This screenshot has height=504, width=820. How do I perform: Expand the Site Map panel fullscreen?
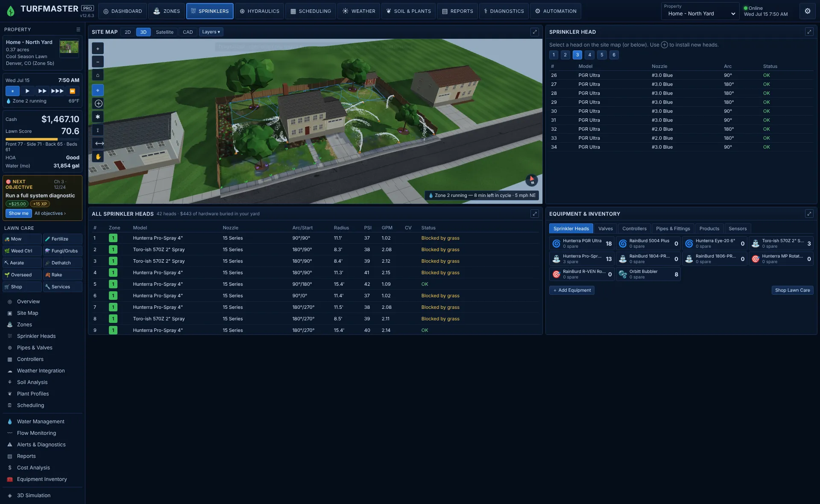[534, 32]
